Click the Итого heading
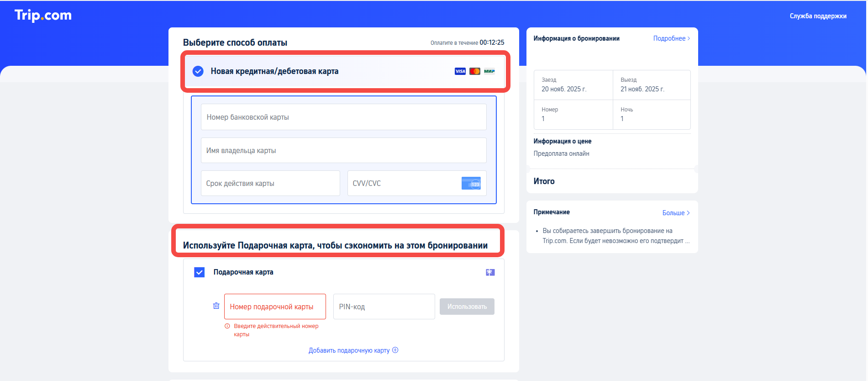Viewport: 868px width, 381px height. click(544, 181)
